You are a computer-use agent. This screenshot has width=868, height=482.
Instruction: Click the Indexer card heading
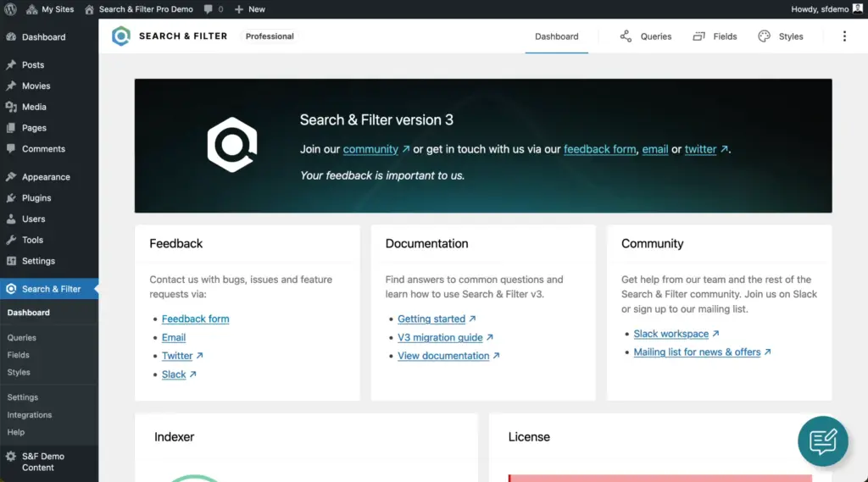[x=174, y=437]
